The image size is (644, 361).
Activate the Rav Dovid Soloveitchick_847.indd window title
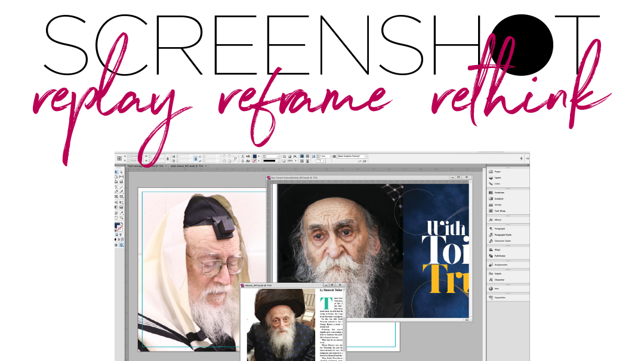(x=294, y=178)
